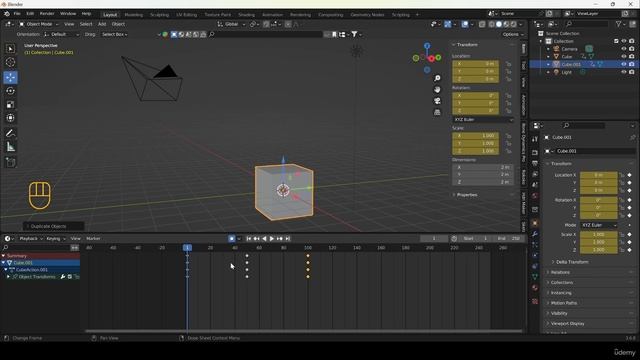Choose the combined Transform tool

pyautogui.click(x=11, y=118)
